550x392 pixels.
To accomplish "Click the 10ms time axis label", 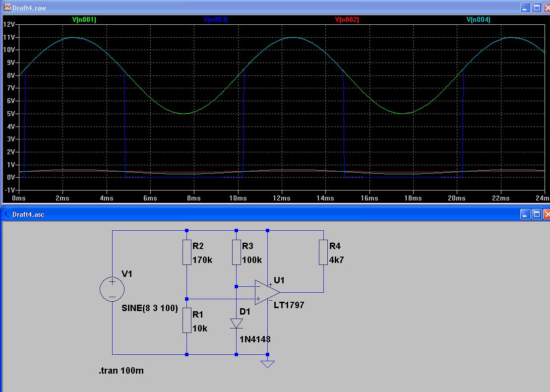I will point(238,198).
